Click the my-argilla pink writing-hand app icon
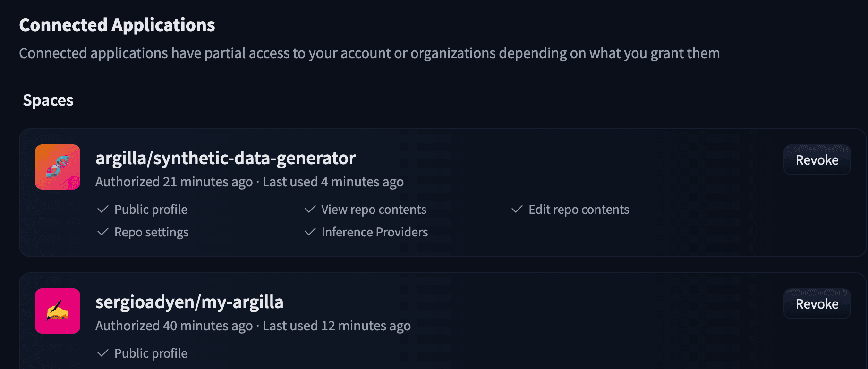Image resolution: width=868 pixels, height=369 pixels. tap(58, 311)
